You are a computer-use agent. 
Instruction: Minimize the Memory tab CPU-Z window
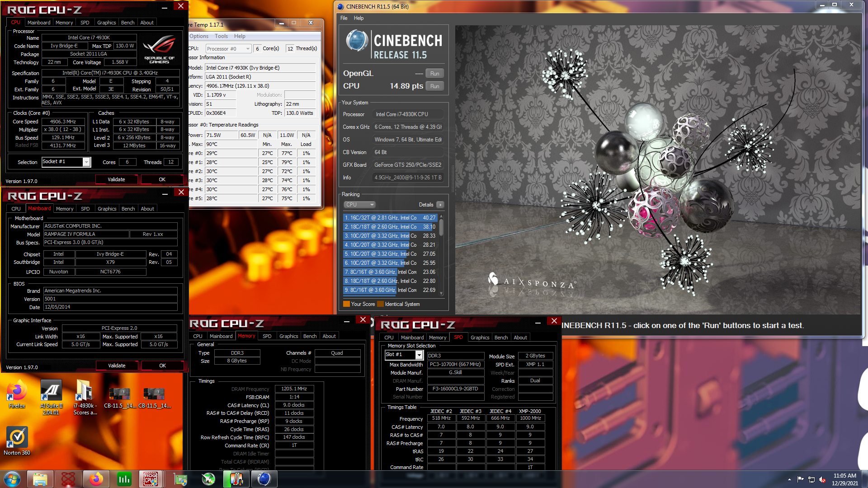(x=347, y=321)
